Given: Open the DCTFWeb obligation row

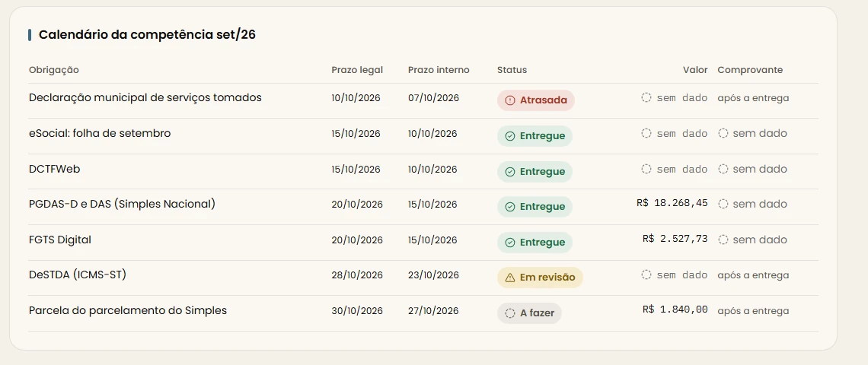Looking at the screenshot, I should (423, 171).
